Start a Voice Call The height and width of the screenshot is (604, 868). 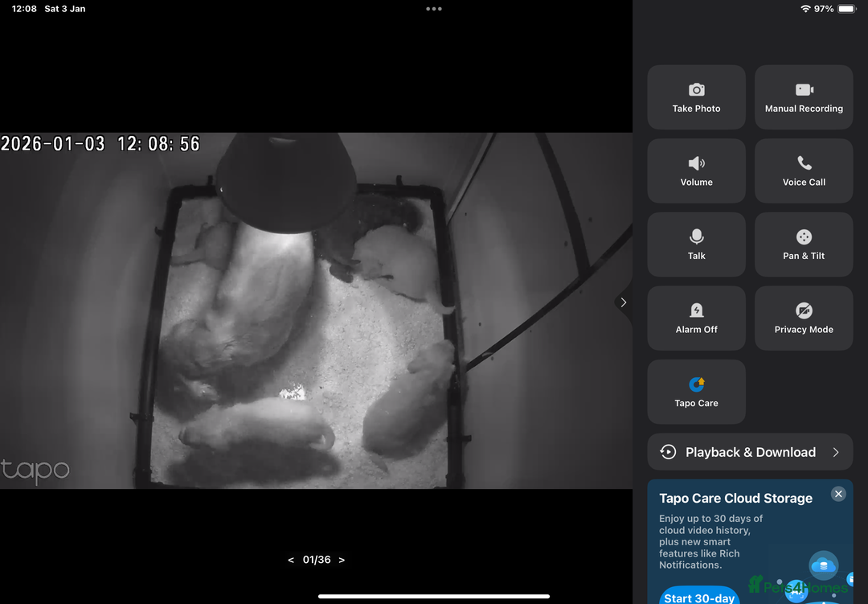tap(804, 171)
